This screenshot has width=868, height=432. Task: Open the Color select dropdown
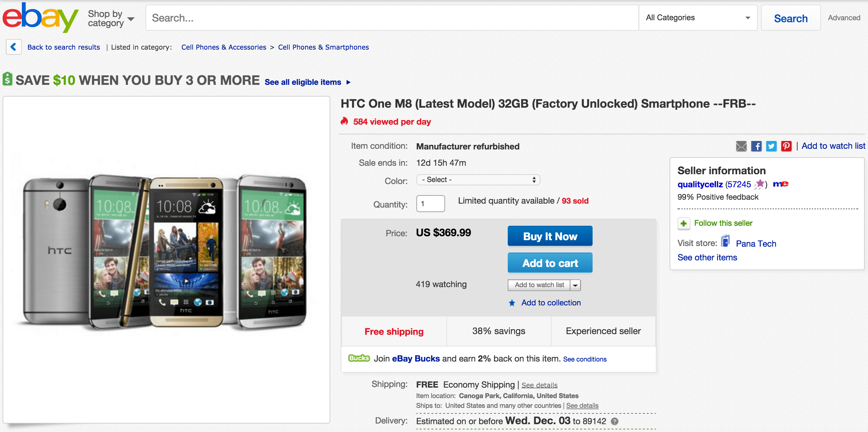click(478, 180)
